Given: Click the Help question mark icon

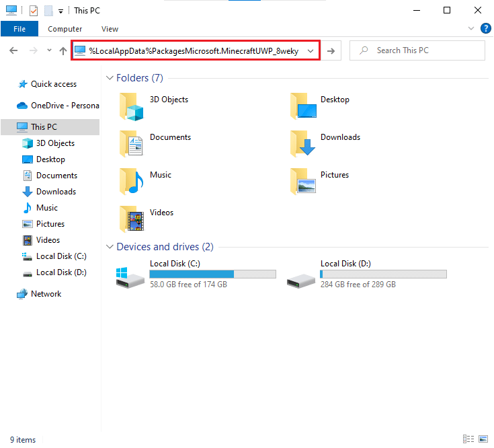Looking at the screenshot, I should (486, 28).
